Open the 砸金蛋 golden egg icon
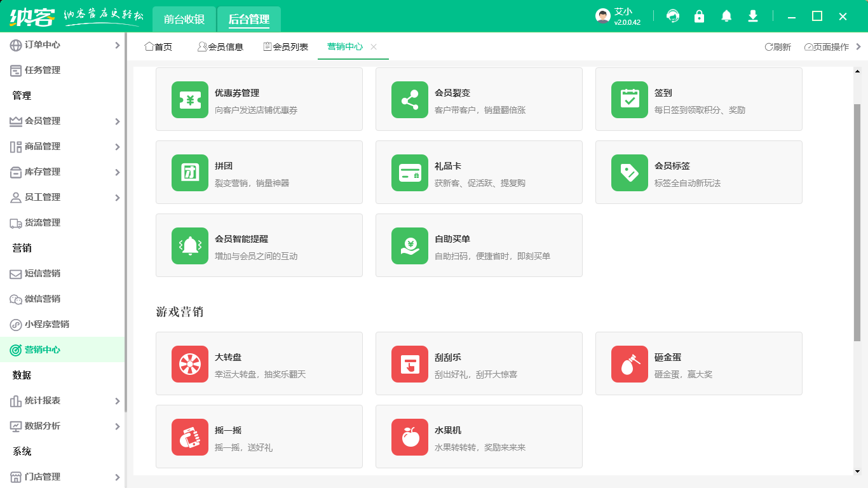The image size is (868, 488). coord(629,363)
